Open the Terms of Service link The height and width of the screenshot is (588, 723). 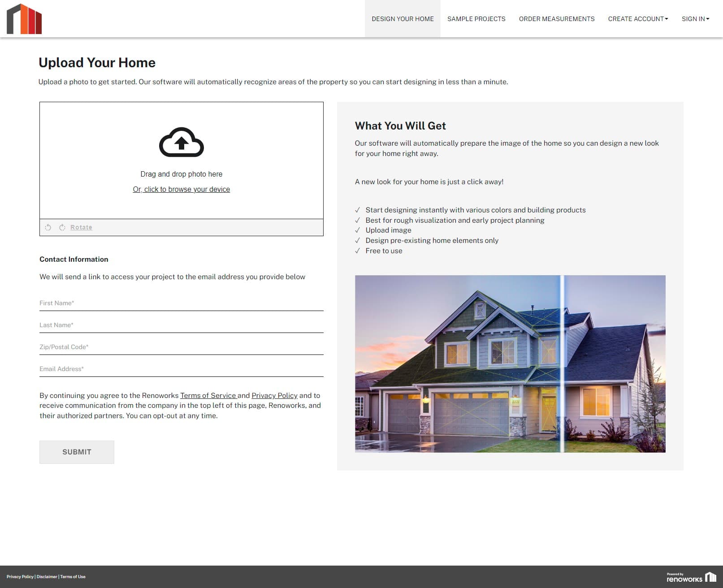pyautogui.click(x=208, y=395)
